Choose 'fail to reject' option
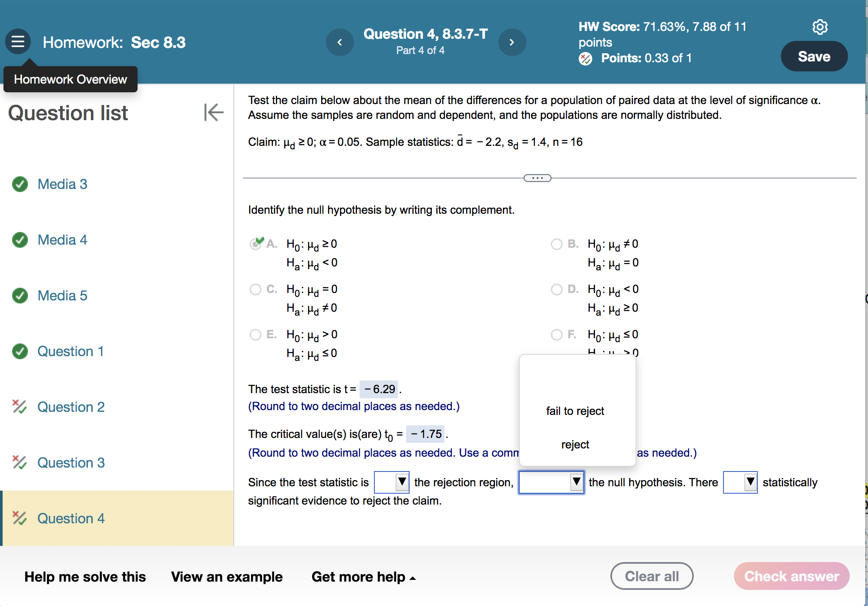This screenshot has width=868, height=606. pos(575,411)
